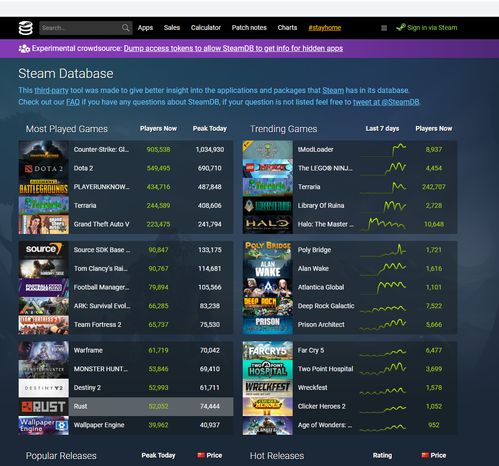Click the tModLoader thumbnail

coord(268,150)
